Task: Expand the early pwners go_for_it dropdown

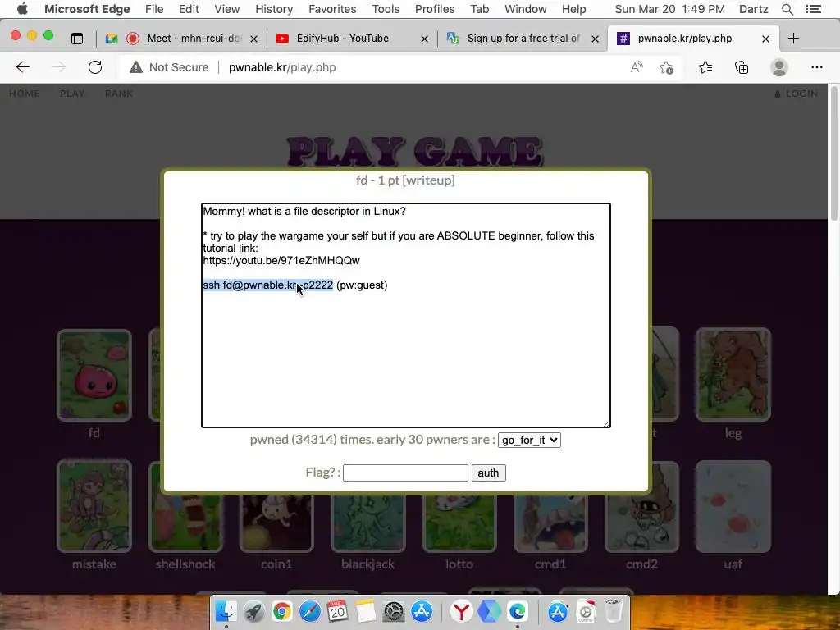Action: point(529,440)
